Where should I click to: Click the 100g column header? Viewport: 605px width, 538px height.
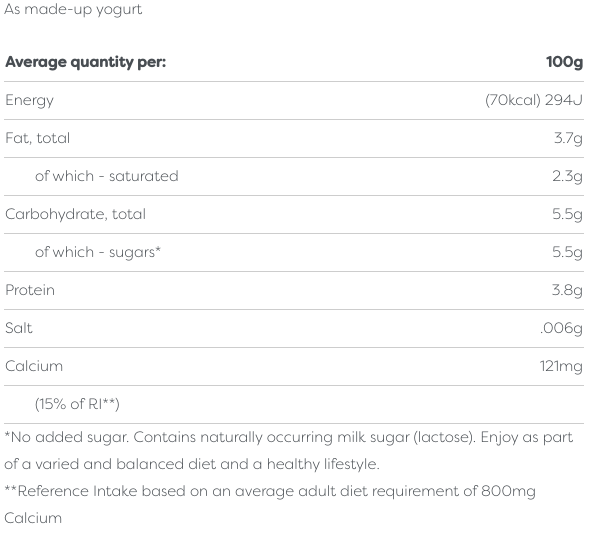(x=564, y=62)
